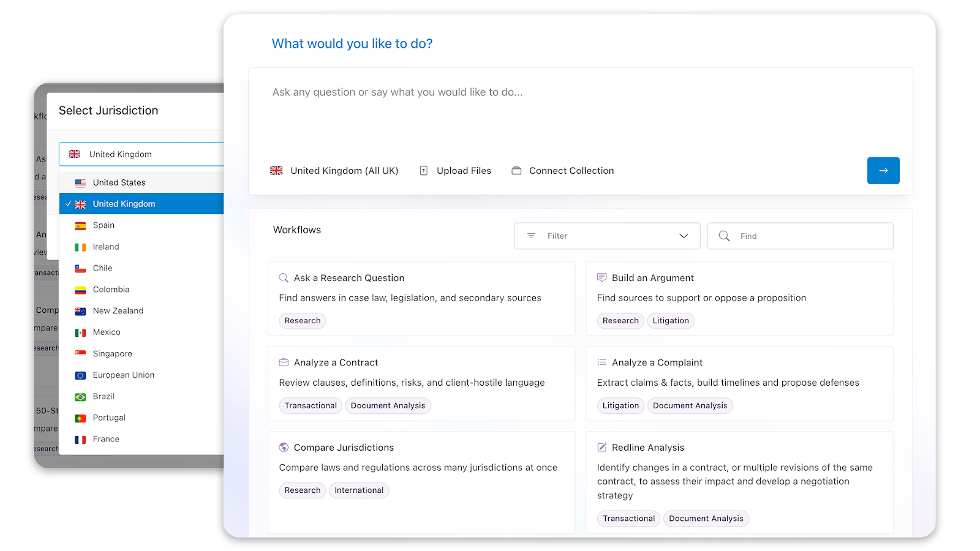This screenshot has height=551, width=980.
Task: Click the Build an Argument chat icon
Action: 601,278
